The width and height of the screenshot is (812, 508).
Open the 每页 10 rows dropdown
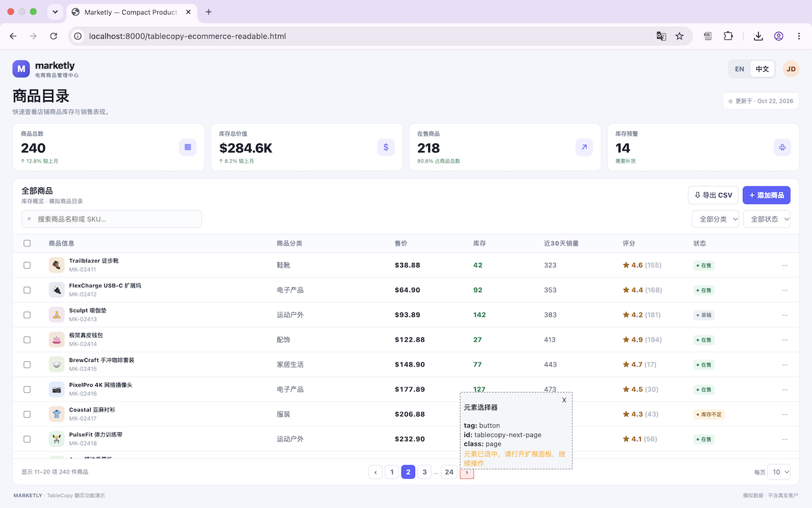778,472
